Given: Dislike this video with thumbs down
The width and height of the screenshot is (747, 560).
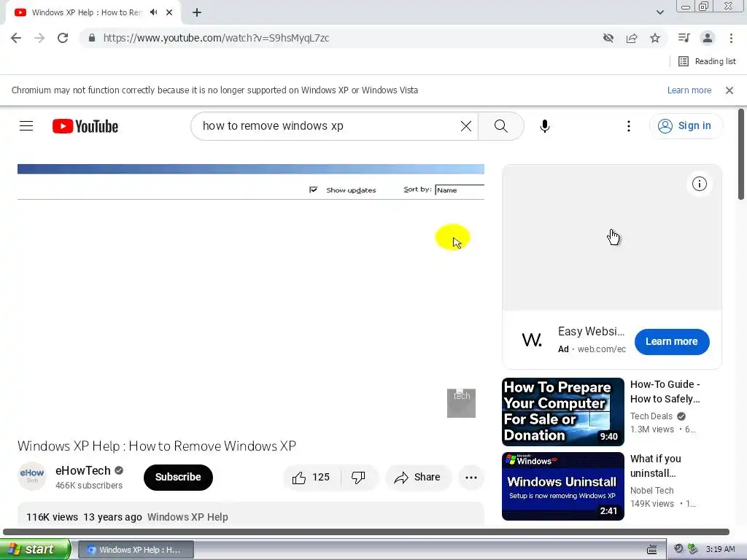Looking at the screenshot, I should [358, 477].
